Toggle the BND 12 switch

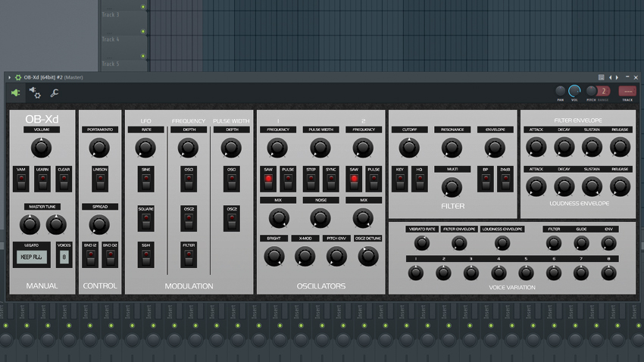pos(90,255)
